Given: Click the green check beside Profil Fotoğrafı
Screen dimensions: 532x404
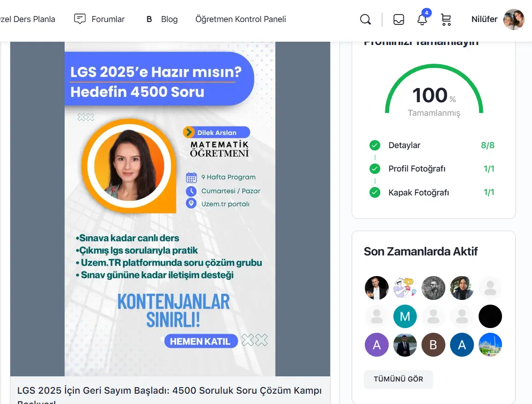Looking at the screenshot, I should click(x=375, y=169).
